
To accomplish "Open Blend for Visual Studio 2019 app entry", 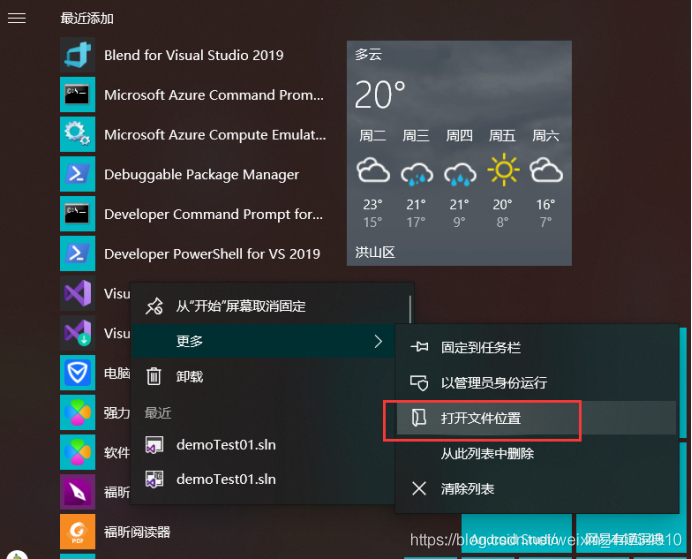I will [x=194, y=55].
